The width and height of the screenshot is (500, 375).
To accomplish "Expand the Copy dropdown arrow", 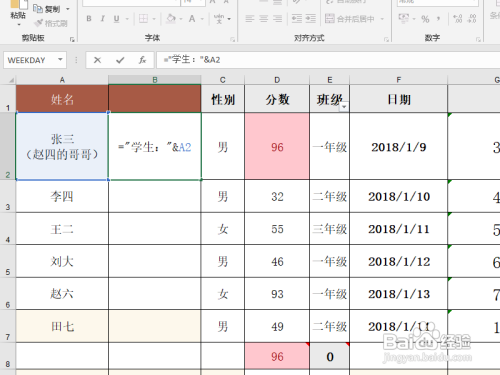I will pos(68,9).
